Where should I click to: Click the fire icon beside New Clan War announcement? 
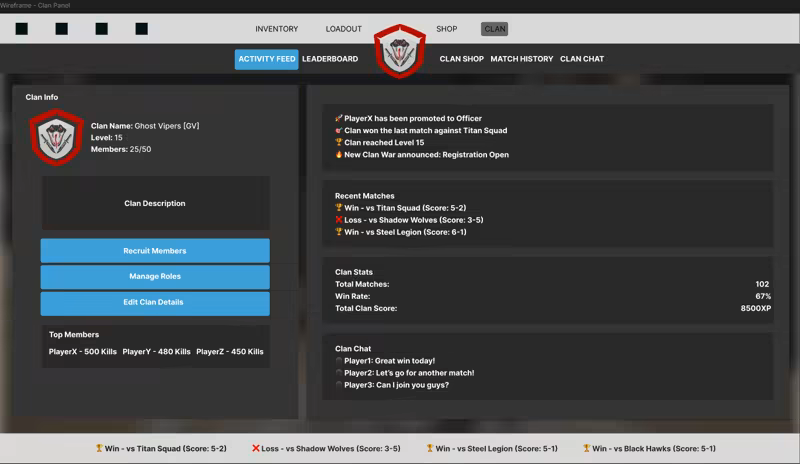(x=339, y=154)
